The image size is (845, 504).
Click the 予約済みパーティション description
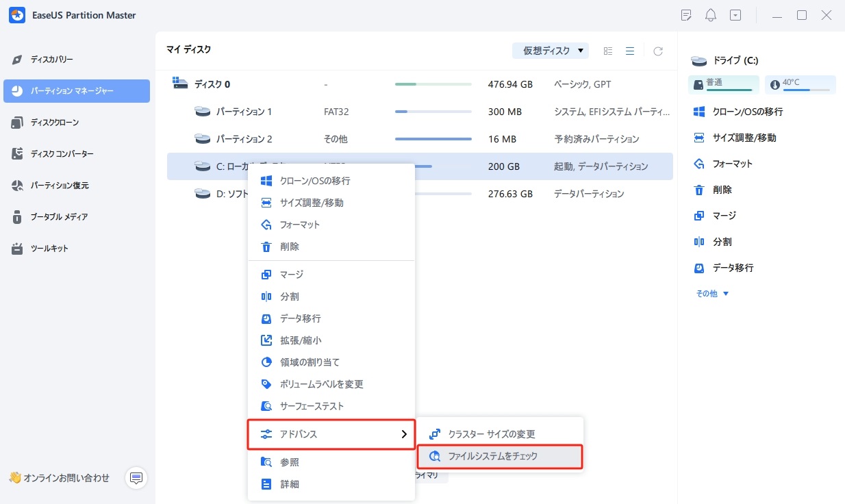[x=596, y=139]
